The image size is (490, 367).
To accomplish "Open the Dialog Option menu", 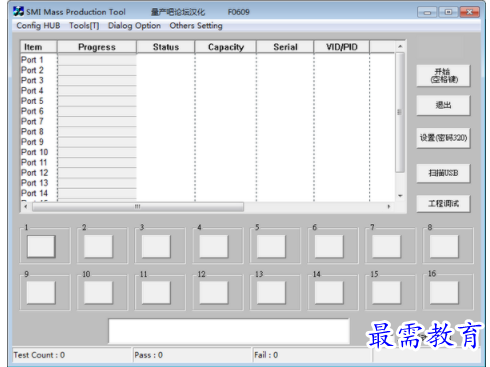I will [134, 26].
